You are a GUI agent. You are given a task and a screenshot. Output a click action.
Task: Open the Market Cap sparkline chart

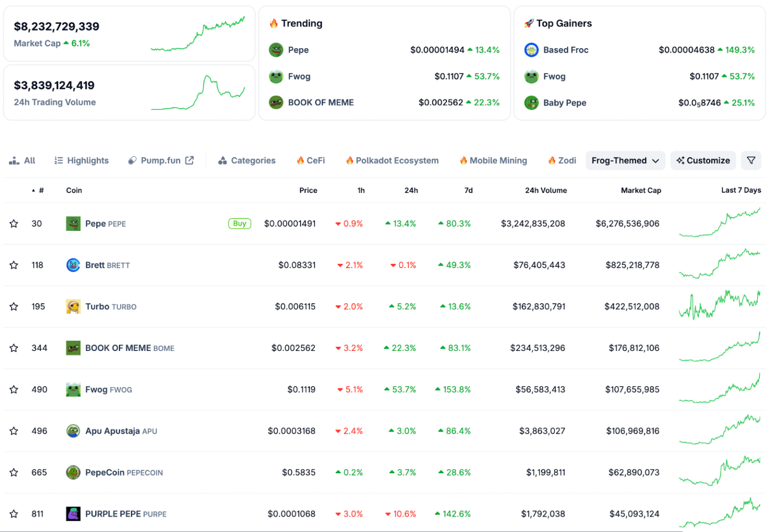tap(198, 34)
